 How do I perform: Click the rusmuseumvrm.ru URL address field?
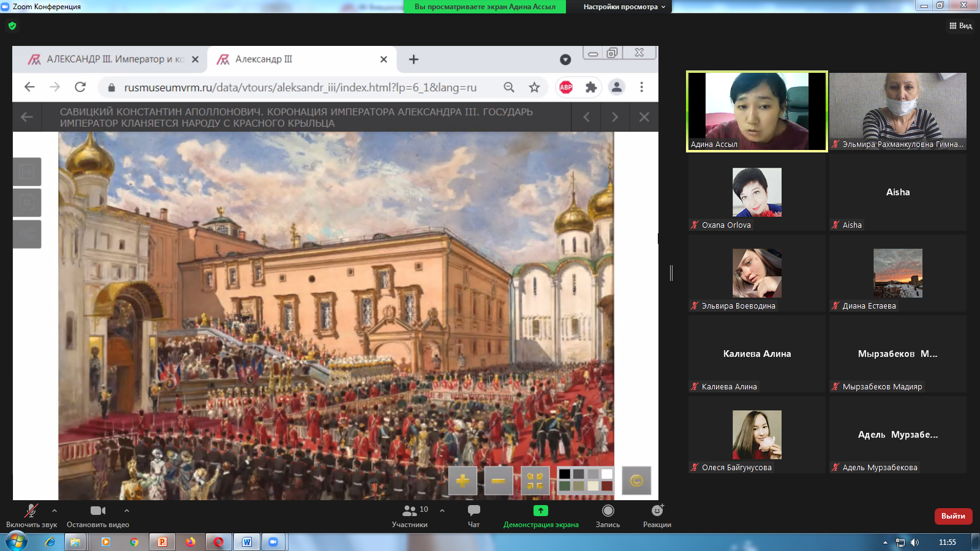(300, 88)
